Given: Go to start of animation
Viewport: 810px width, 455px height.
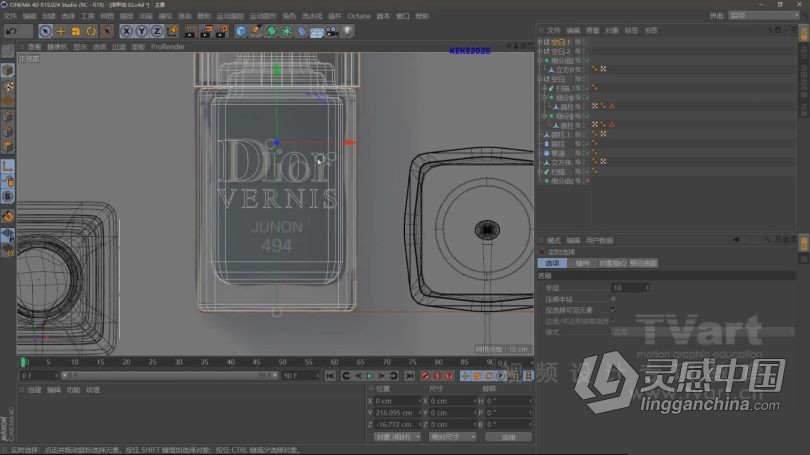Looking at the screenshot, I should [x=330, y=376].
